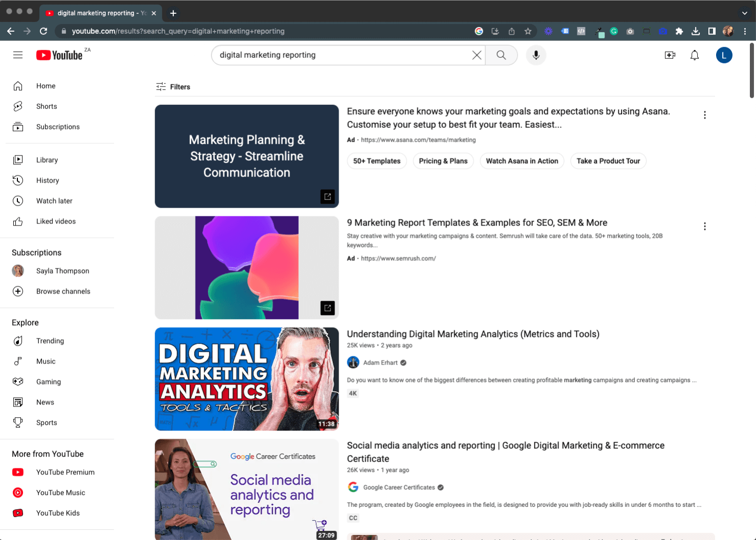
Task: Open the Digital Marketing Analytics video thumbnail
Action: click(x=247, y=379)
